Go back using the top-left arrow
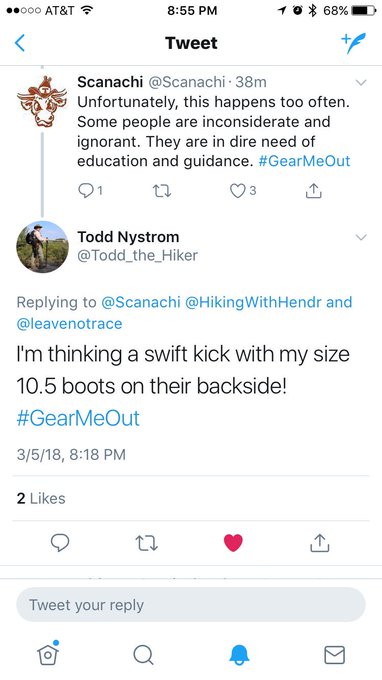Viewport: 382px width, 680px height. click(20, 43)
